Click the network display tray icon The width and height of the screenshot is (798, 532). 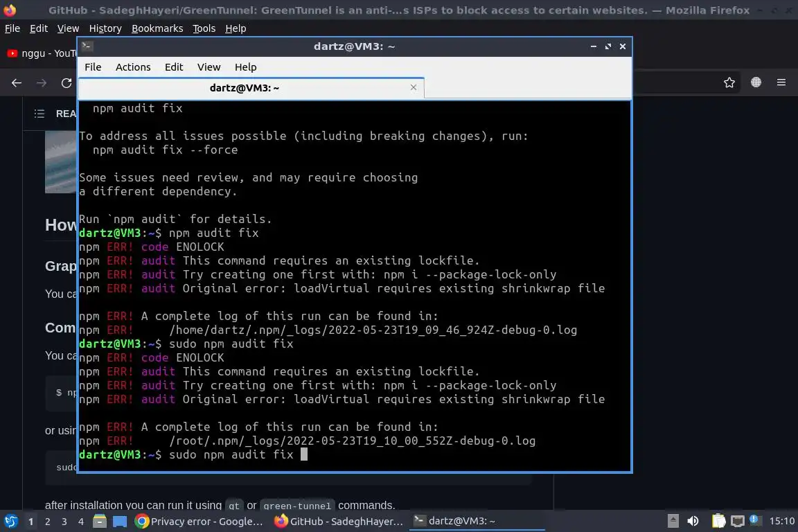tap(737, 521)
